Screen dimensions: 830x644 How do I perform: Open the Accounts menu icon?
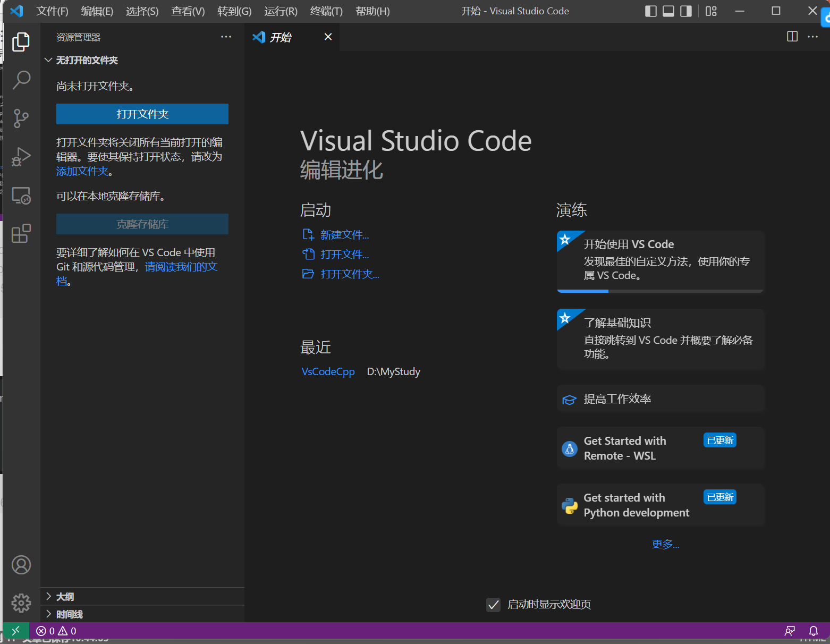[21, 565]
